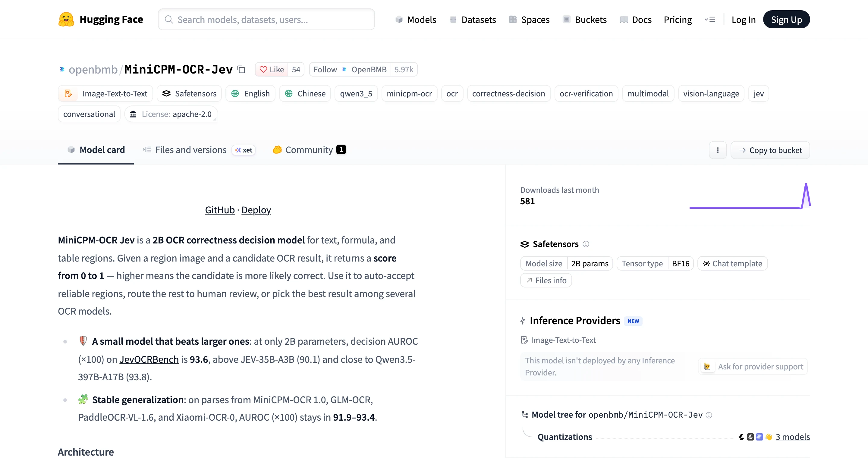Open Buckets in the top navigation

[585, 20]
